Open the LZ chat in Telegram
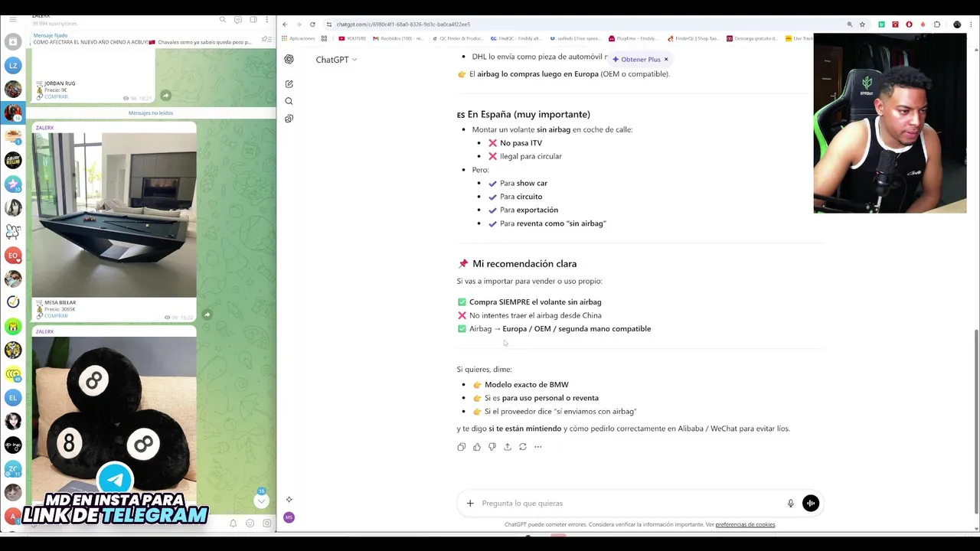Image resolution: width=980 pixels, height=551 pixels. click(x=12, y=66)
